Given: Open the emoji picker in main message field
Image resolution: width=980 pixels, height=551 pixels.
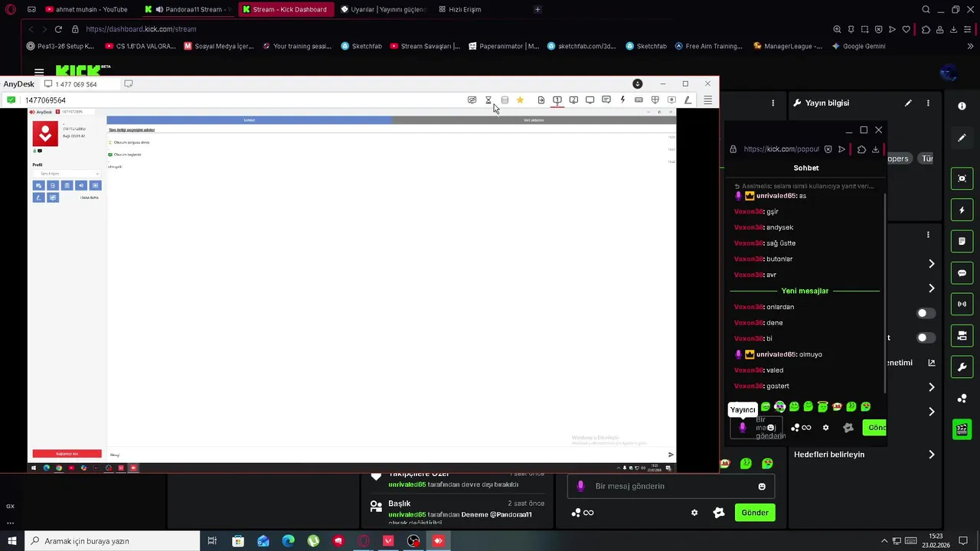Looking at the screenshot, I should pos(762,487).
